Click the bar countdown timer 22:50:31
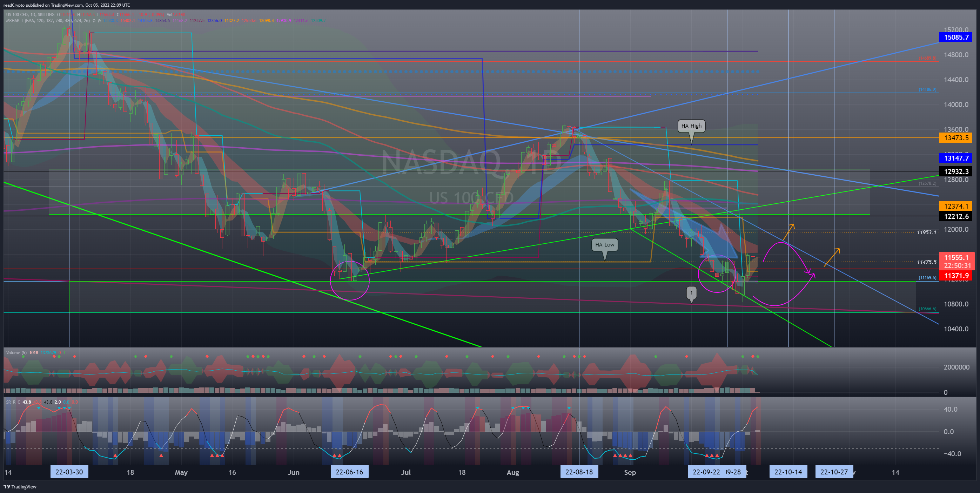Viewport: 980px width, 493px height. (x=957, y=265)
